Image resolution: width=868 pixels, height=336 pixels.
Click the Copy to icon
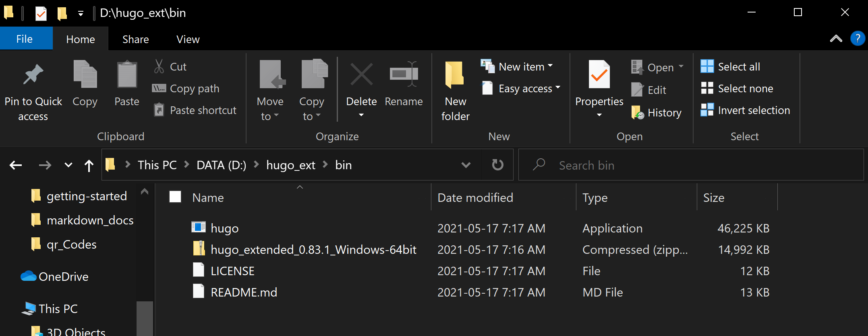click(x=314, y=74)
